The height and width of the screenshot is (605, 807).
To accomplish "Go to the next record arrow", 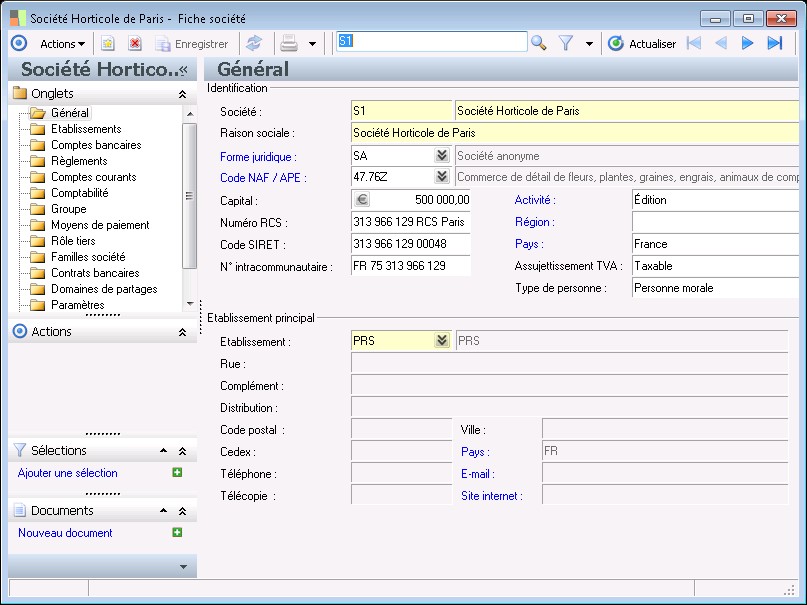I will (747, 43).
